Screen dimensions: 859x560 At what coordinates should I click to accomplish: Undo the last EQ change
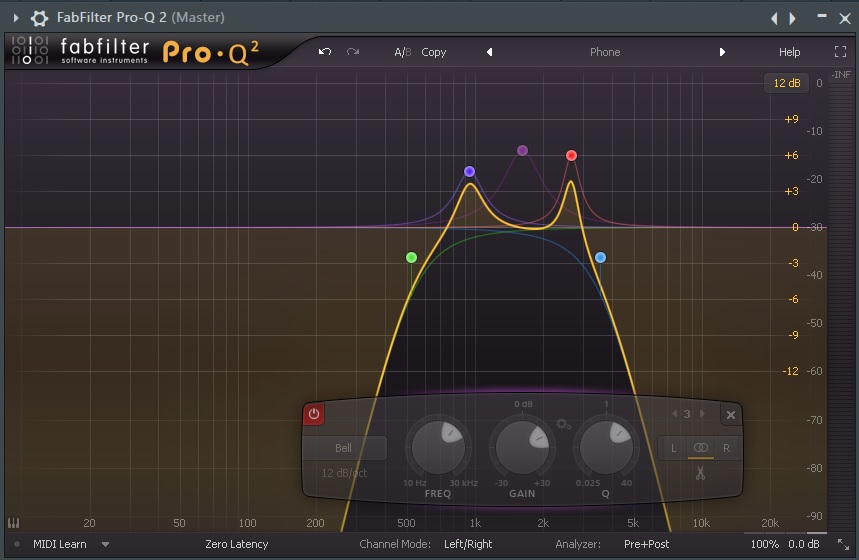(325, 52)
